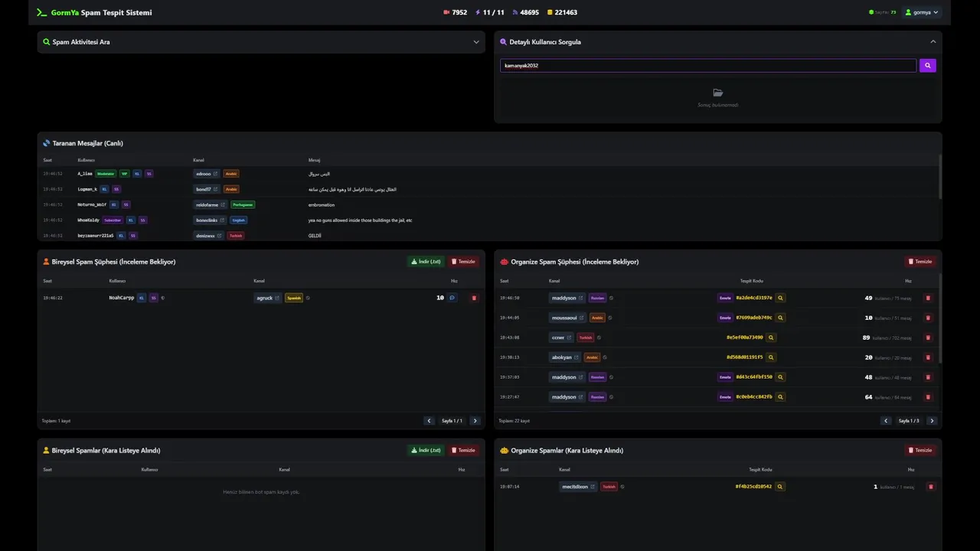Open external link for channel bond17

[x=216, y=189]
